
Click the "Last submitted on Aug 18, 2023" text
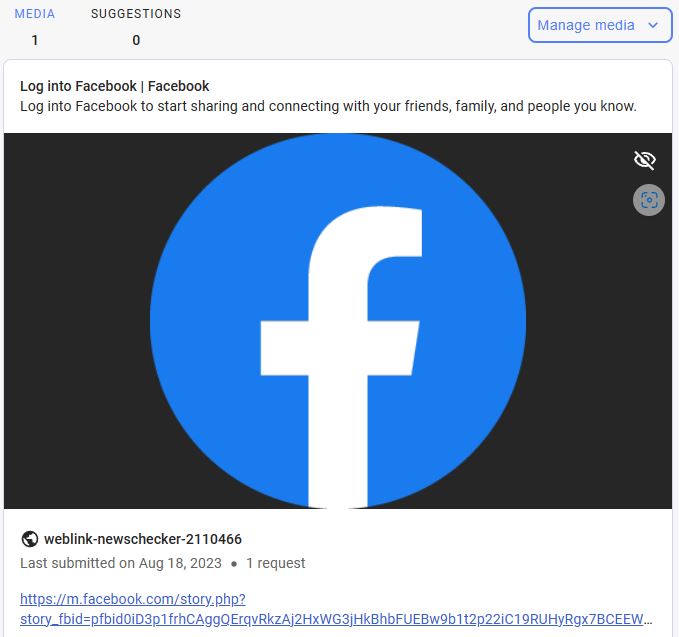(120, 563)
